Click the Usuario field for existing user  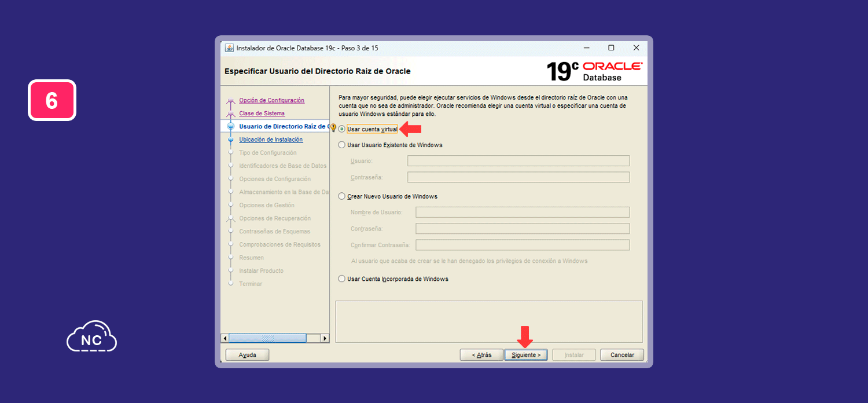point(518,161)
